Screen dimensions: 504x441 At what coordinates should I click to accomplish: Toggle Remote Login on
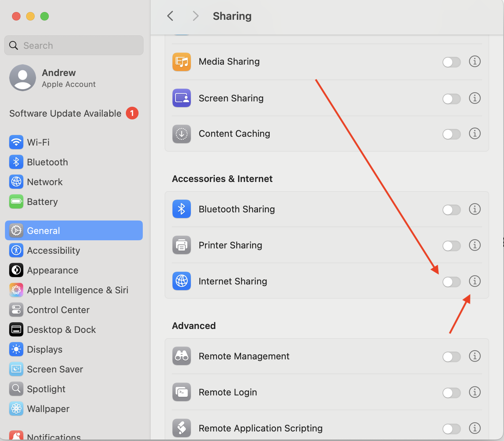(451, 393)
